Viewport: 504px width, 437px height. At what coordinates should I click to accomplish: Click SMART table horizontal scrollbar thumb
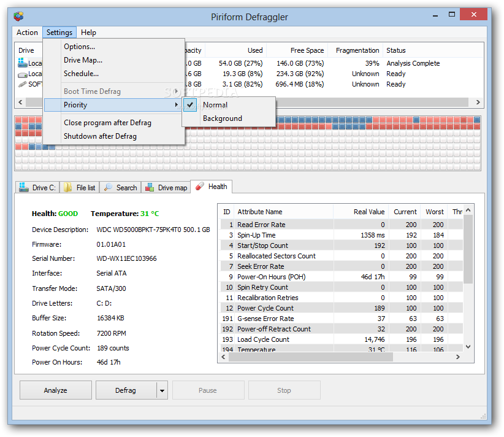(x=311, y=357)
